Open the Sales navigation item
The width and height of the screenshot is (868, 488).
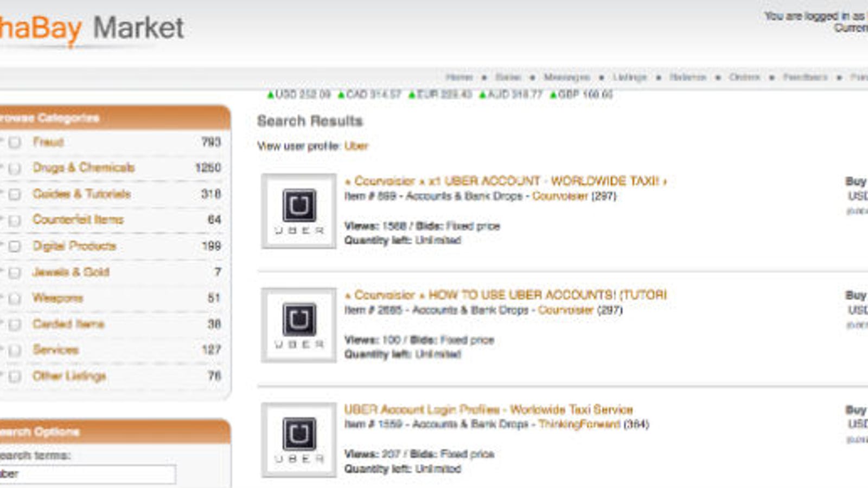tap(508, 77)
